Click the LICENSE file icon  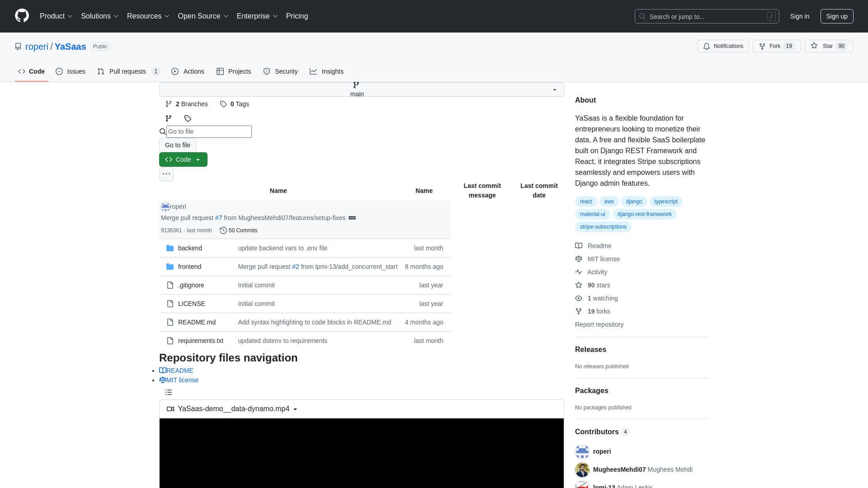170,304
